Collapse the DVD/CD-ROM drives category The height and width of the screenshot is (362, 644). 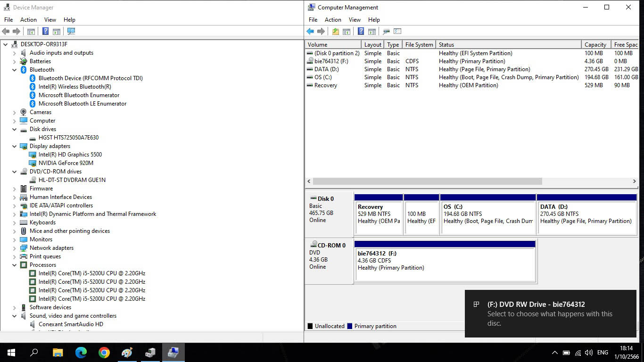pos(14,172)
